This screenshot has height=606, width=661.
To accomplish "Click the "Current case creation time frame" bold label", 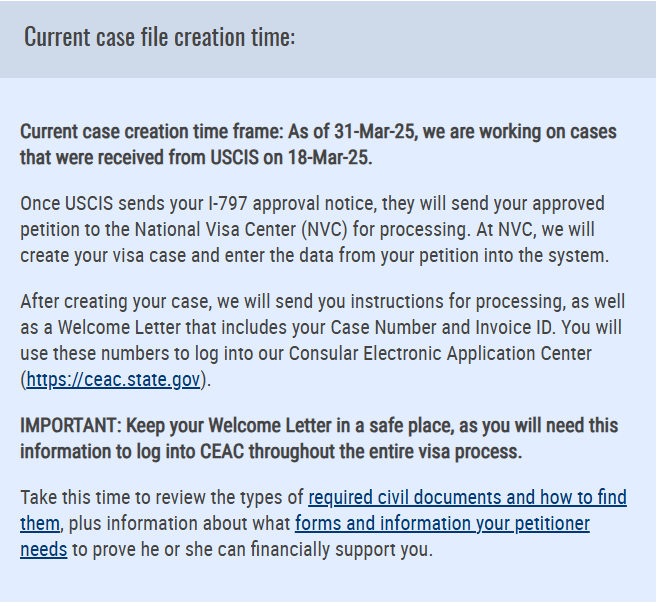I will click(152, 131).
